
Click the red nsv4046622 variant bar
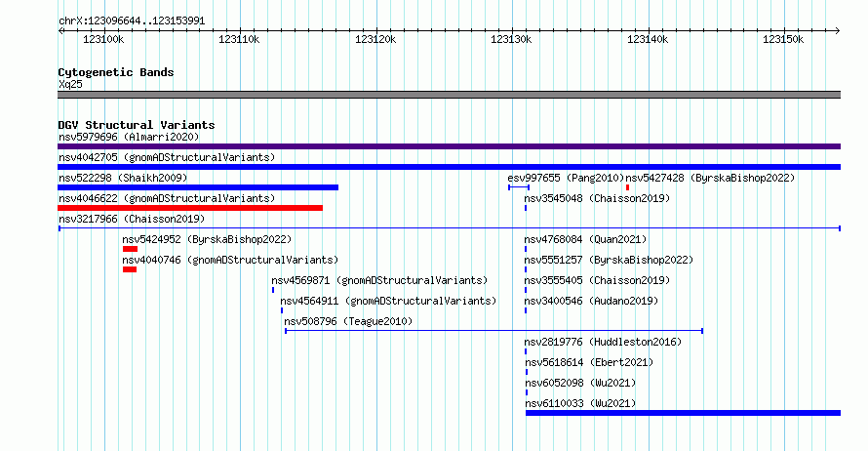(x=190, y=208)
